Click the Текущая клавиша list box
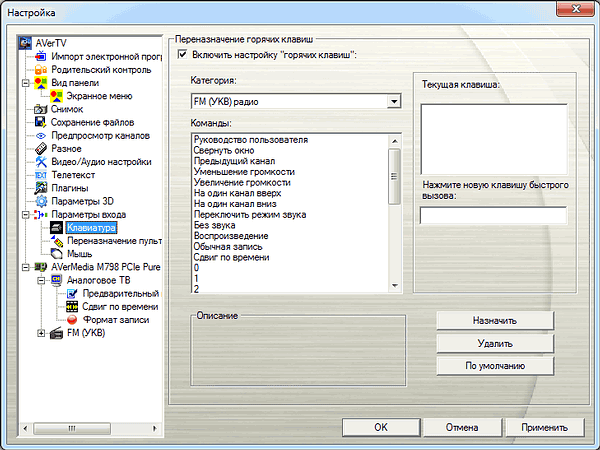Image resolution: width=600 pixels, height=450 pixels. (494, 140)
